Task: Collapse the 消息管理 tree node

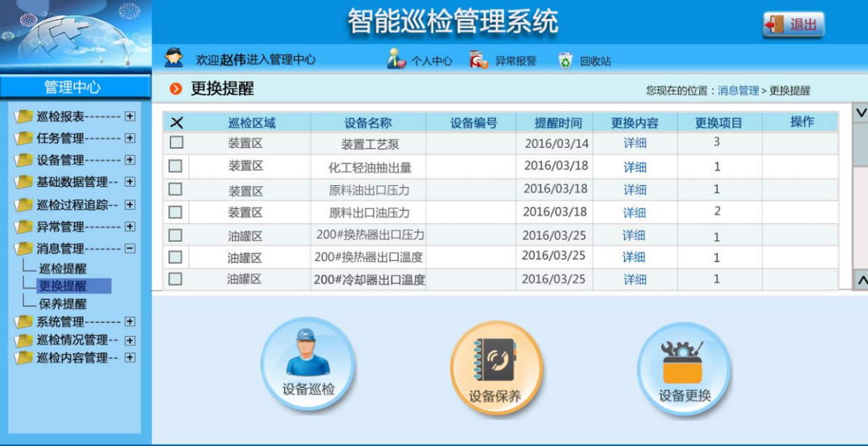Action: (129, 249)
